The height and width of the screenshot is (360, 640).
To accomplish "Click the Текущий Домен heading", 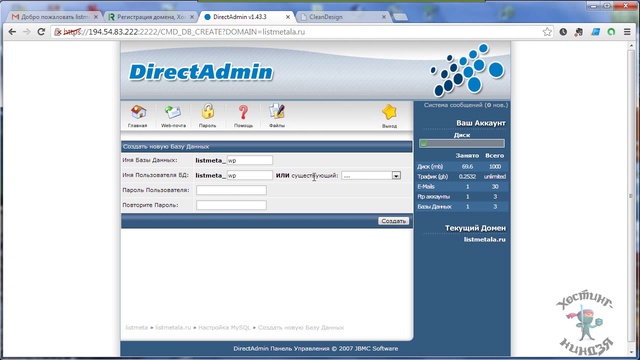I will (x=475, y=228).
